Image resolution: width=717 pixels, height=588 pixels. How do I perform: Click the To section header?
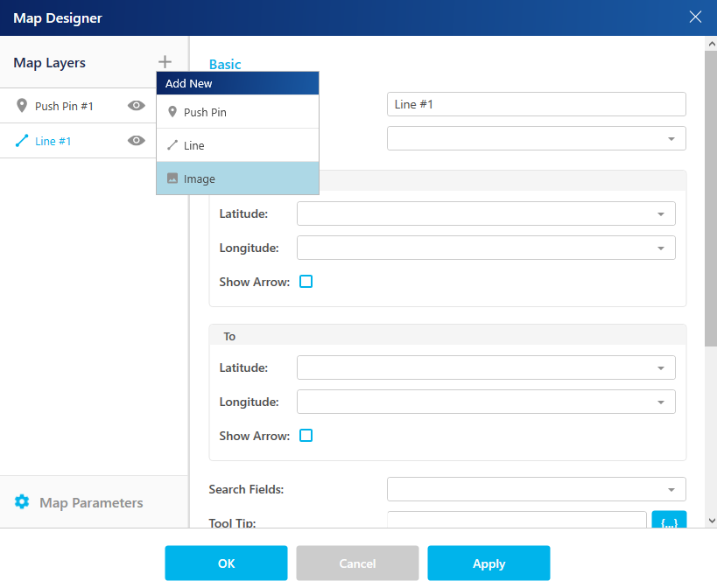[x=447, y=335]
